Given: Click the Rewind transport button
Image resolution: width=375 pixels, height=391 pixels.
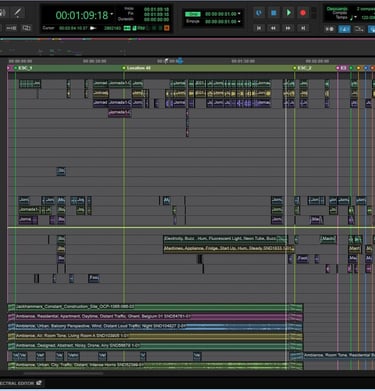Looking at the screenshot, I should 273,28.
